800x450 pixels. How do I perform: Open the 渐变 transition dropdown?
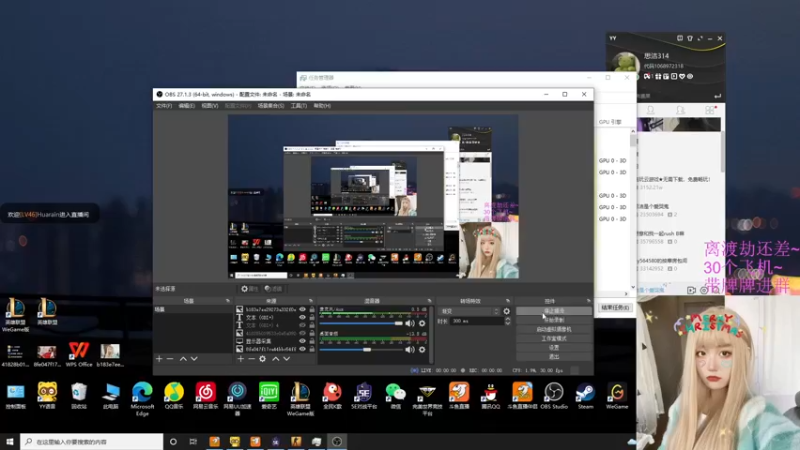pos(469,311)
